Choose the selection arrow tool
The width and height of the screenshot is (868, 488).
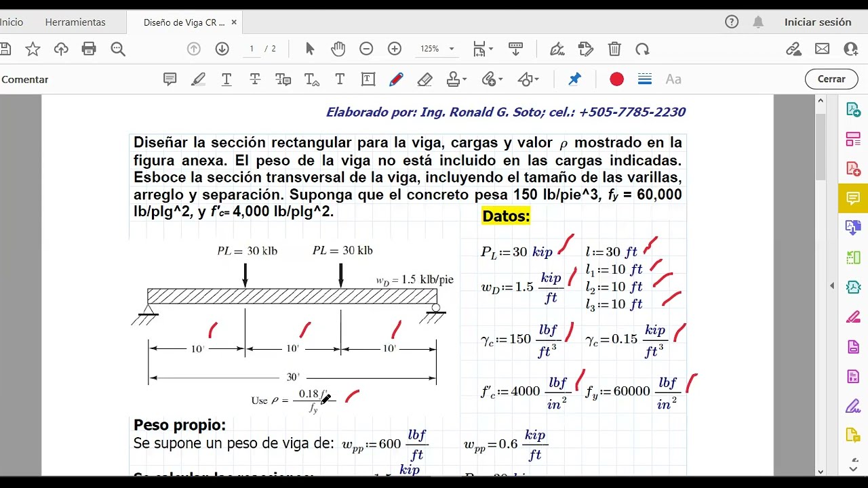point(310,49)
